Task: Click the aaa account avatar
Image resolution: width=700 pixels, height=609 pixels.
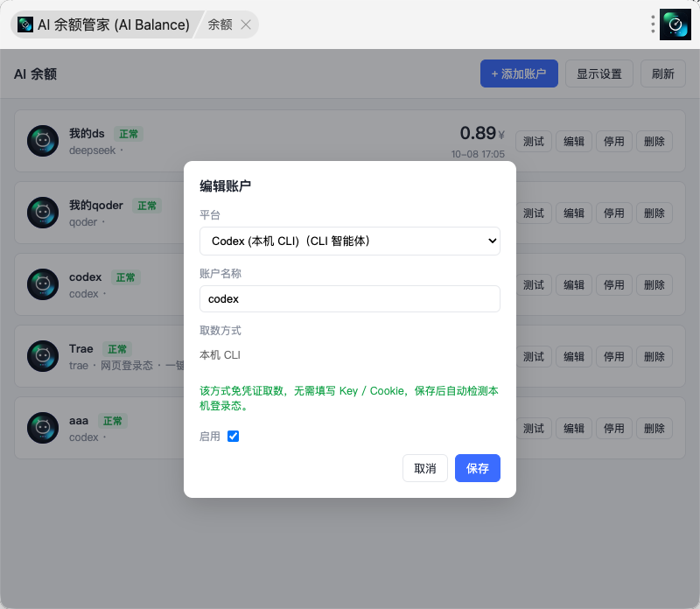Action: click(43, 428)
